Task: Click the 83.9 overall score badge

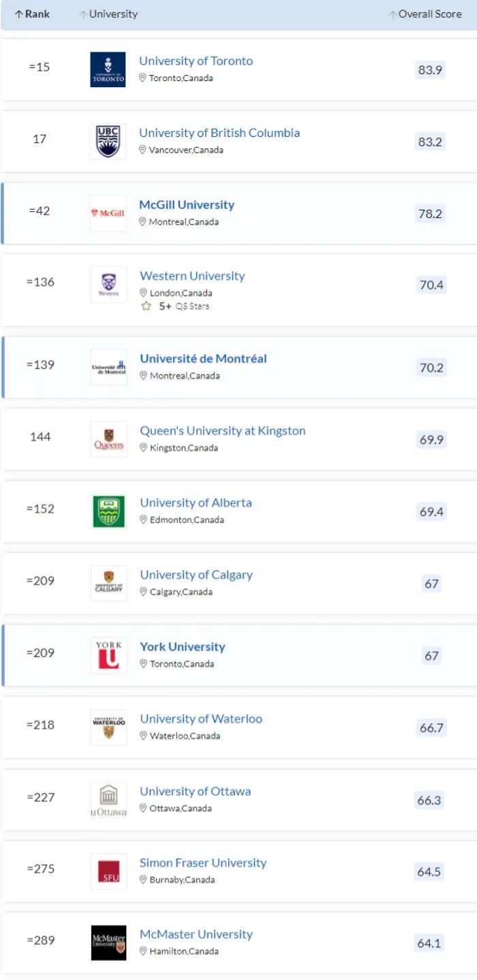Action: click(x=430, y=69)
